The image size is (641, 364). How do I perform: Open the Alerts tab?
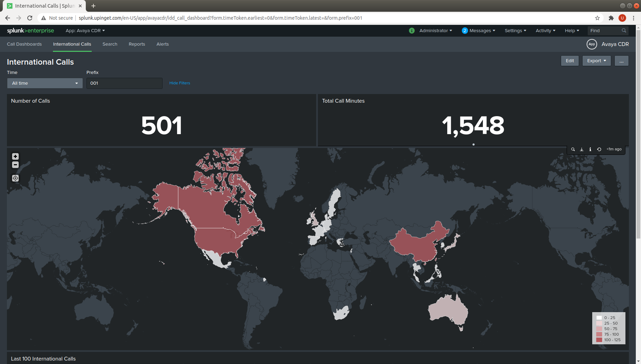coord(163,44)
